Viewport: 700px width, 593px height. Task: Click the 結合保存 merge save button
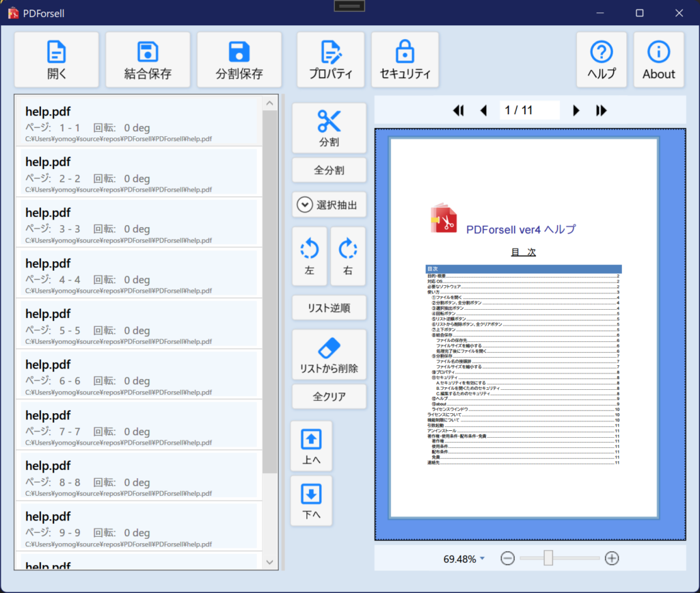[x=148, y=60]
